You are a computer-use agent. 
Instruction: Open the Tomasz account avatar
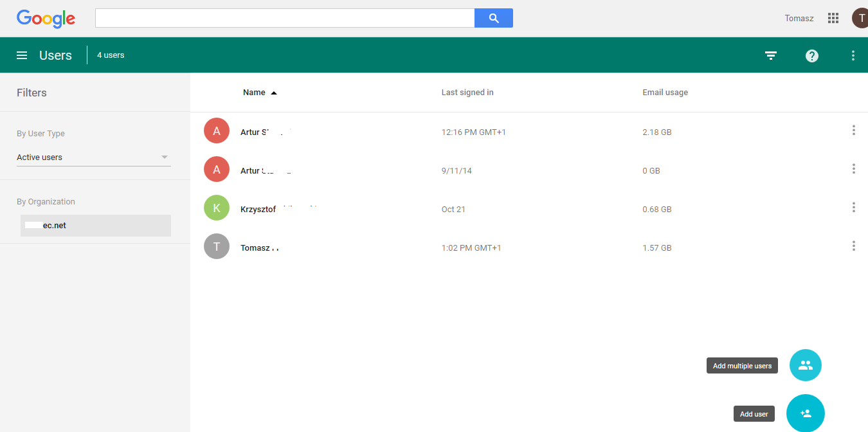860,18
